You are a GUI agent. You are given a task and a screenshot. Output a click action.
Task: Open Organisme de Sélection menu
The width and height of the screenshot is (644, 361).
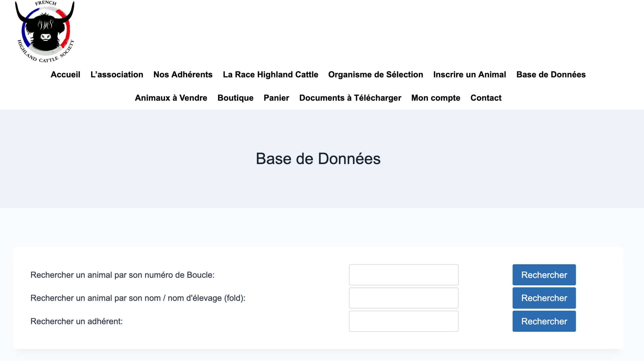tap(376, 74)
